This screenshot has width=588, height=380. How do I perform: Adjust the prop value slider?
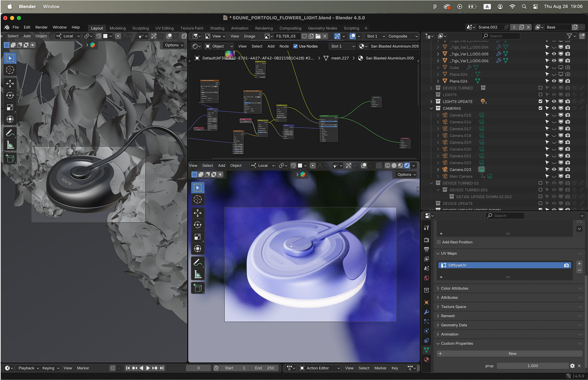pyautogui.click(x=532, y=366)
